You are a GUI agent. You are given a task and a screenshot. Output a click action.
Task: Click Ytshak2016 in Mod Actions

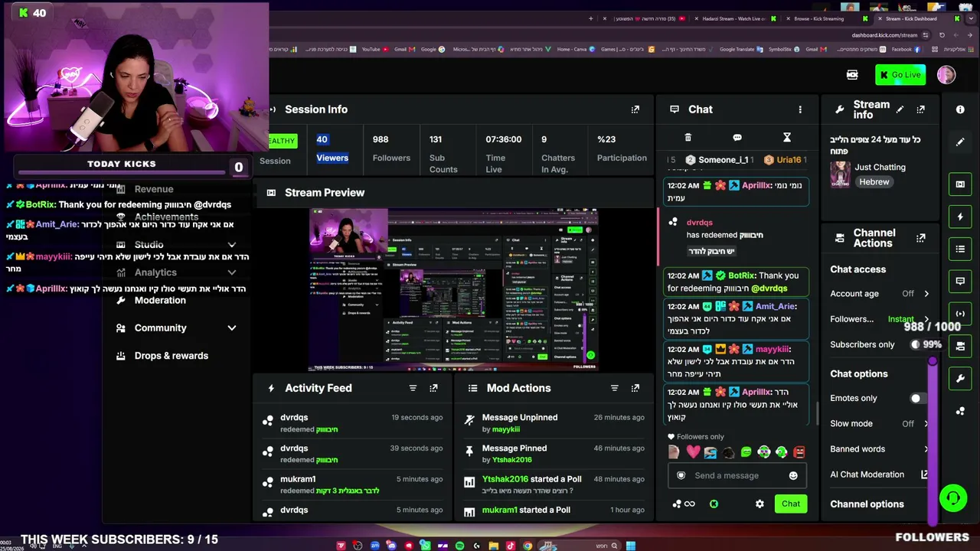[x=511, y=460]
